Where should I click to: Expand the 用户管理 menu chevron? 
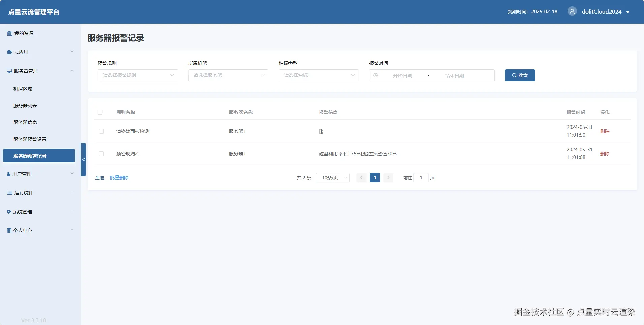click(x=72, y=174)
